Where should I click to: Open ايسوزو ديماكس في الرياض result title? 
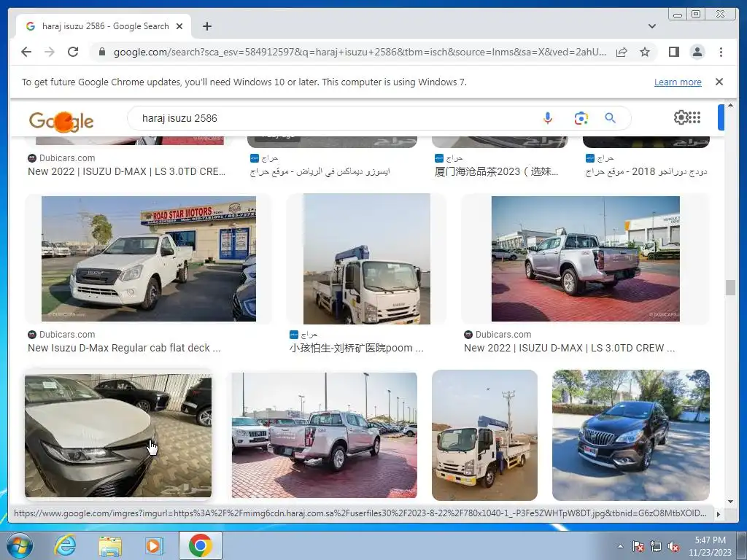pyautogui.click(x=320, y=171)
